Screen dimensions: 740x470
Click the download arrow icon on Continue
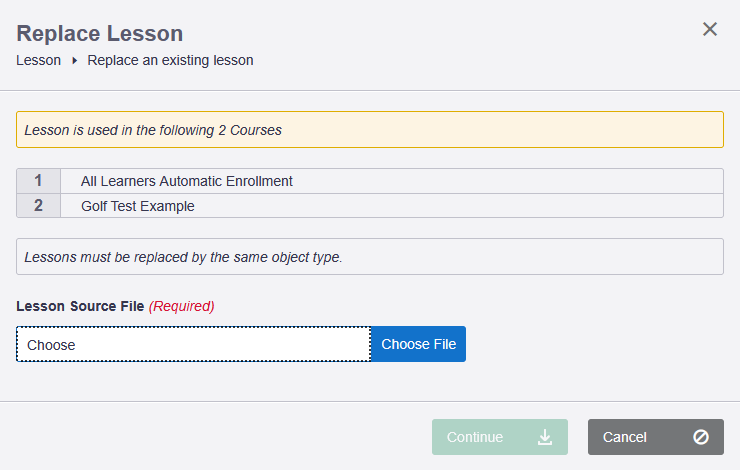[545, 437]
